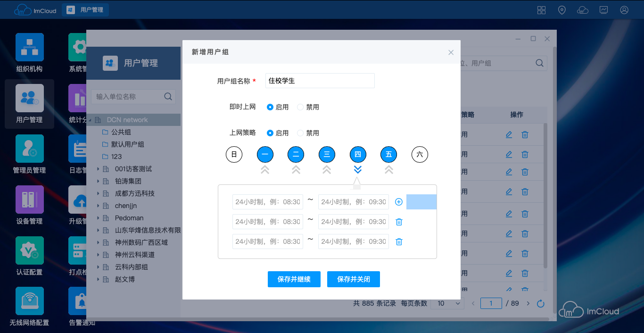The image size is (644, 333).
Task: Select 默认用户组 in the tree
Action: [x=127, y=144]
